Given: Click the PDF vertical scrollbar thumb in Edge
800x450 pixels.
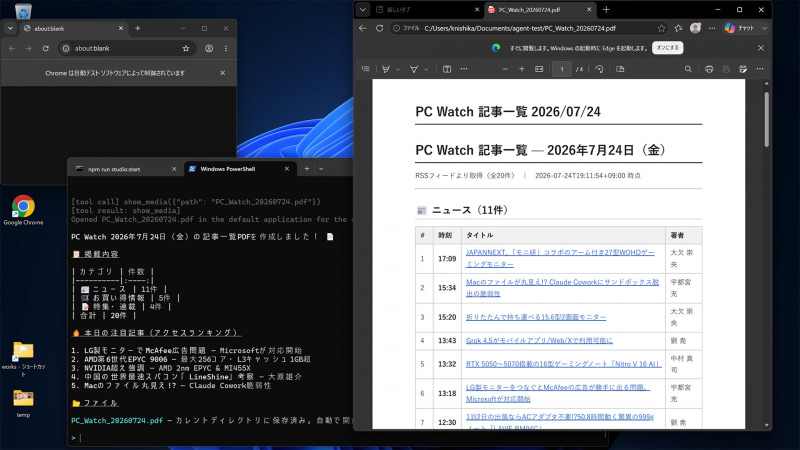Looking at the screenshot, I should click(766, 120).
